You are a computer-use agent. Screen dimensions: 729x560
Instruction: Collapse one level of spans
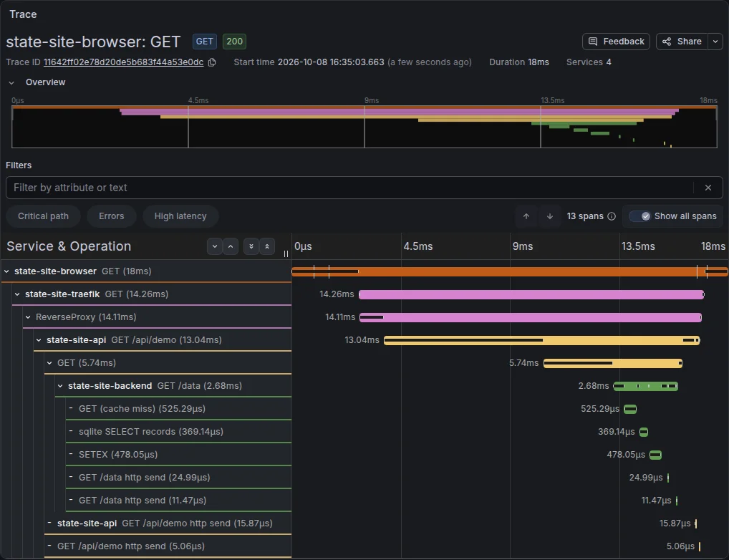click(231, 246)
